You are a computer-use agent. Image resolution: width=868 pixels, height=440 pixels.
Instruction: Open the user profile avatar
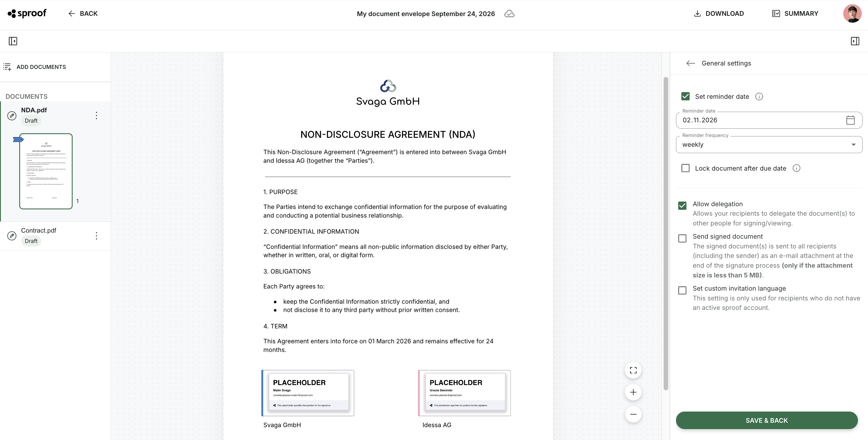point(852,13)
